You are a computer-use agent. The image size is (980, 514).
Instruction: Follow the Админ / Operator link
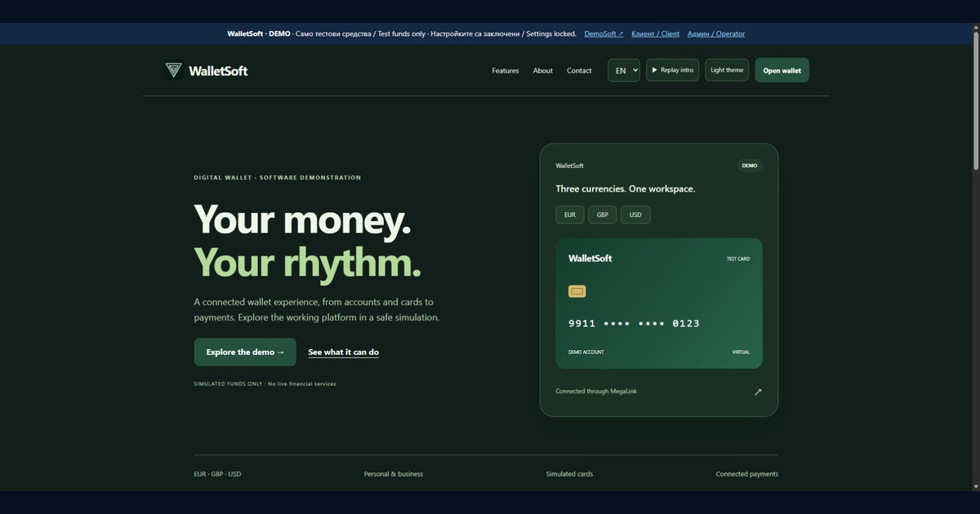[x=716, y=33]
